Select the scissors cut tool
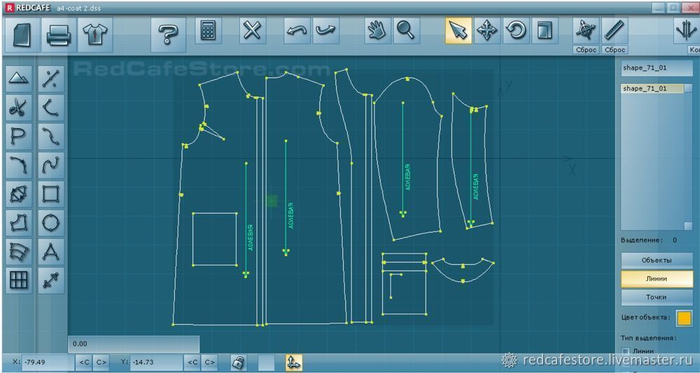This screenshot has height=373, width=700. 19,108
